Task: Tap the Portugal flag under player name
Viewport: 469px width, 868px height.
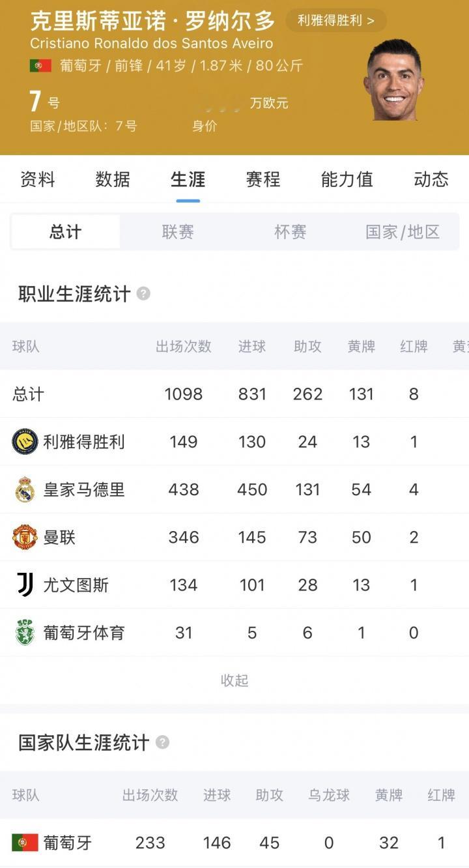Action: click(40, 66)
